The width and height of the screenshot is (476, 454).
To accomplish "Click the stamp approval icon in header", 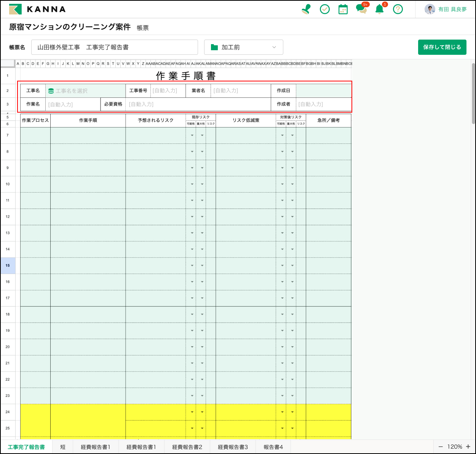I will [x=306, y=9].
